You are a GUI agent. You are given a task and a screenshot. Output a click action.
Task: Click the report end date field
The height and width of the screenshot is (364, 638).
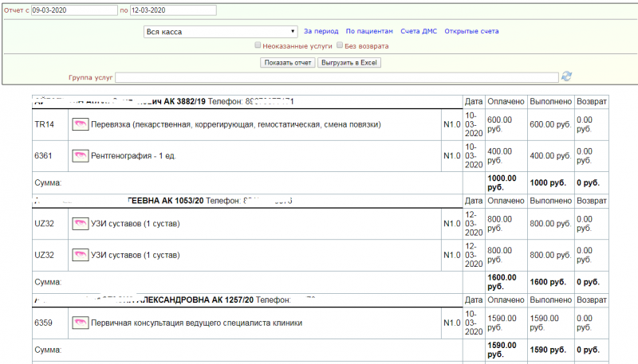[x=171, y=10]
